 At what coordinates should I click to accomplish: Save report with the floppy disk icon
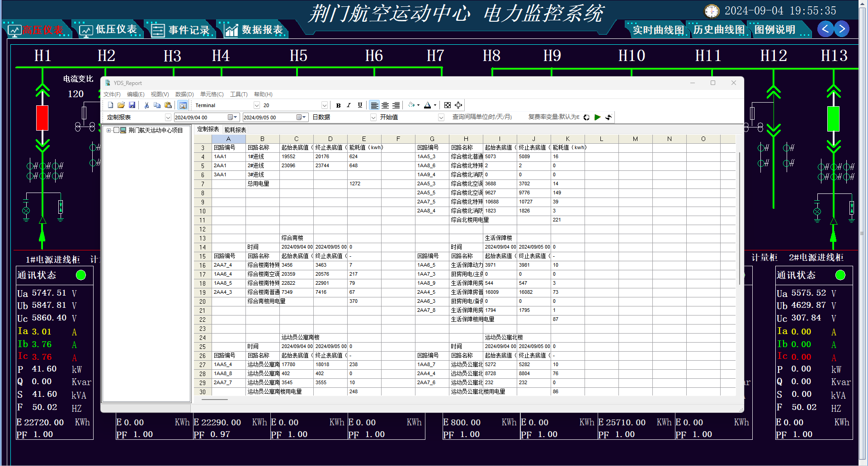coord(132,105)
